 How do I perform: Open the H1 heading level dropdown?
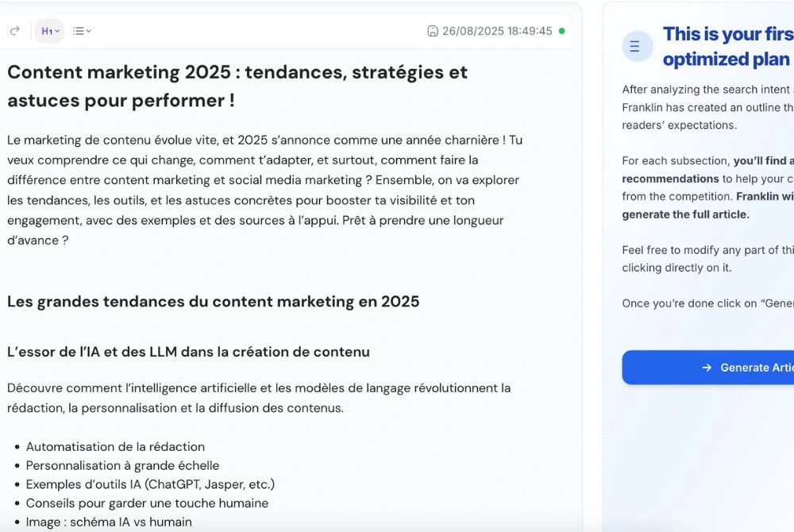coord(57,30)
